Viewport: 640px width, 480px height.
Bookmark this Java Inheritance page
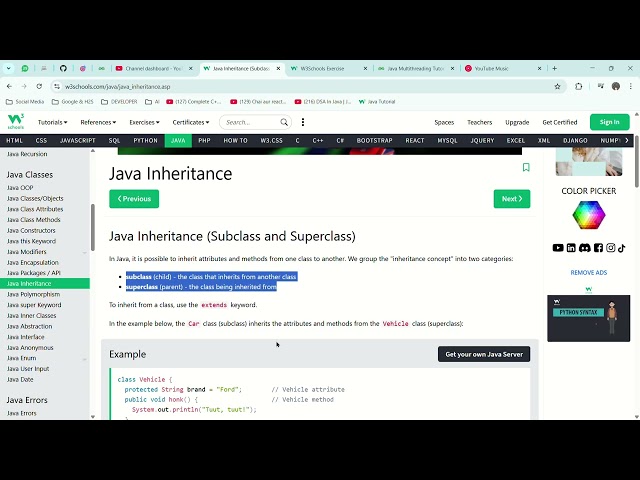pyautogui.click(x=526, y=167)
